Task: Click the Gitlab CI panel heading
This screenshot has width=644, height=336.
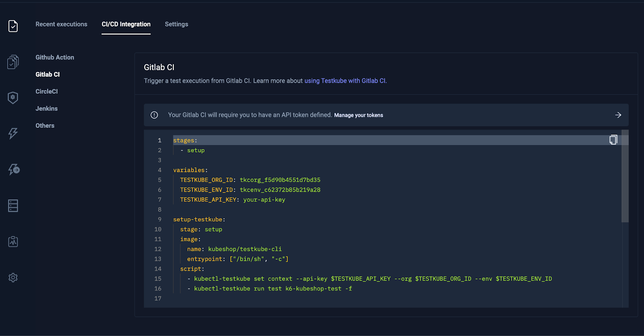Action: tap(159, 68)
